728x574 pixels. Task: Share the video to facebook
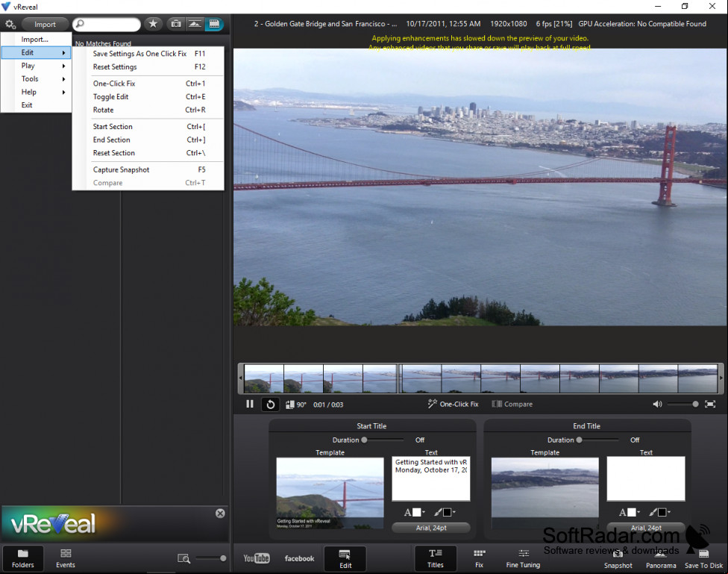click(x=299, y=558)
